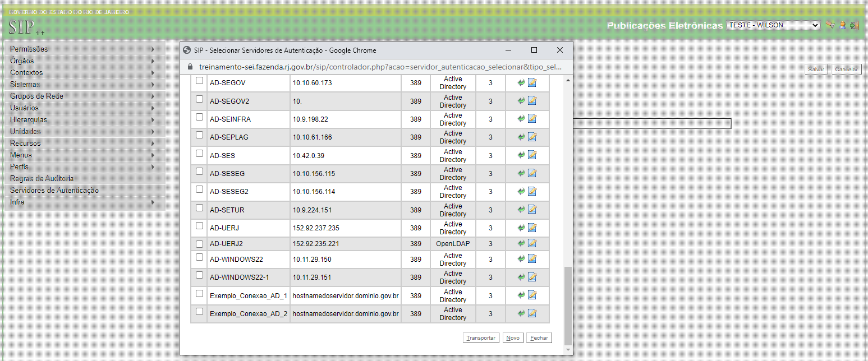Image resolution: width=868 pixels, height=361 pixels.
Task: Expand the Grupos de Rede submenu
Action: tap(84, 96)
